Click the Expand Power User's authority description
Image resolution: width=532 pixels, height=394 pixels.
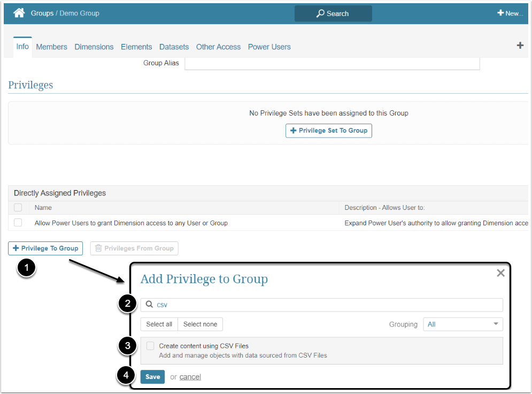coord(436,223)
